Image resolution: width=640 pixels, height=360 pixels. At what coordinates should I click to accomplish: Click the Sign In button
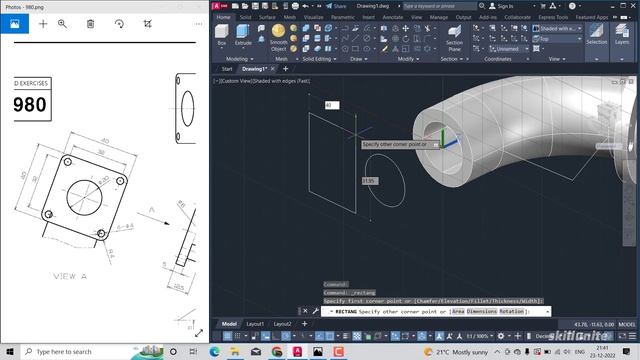(x=501, y=6)
